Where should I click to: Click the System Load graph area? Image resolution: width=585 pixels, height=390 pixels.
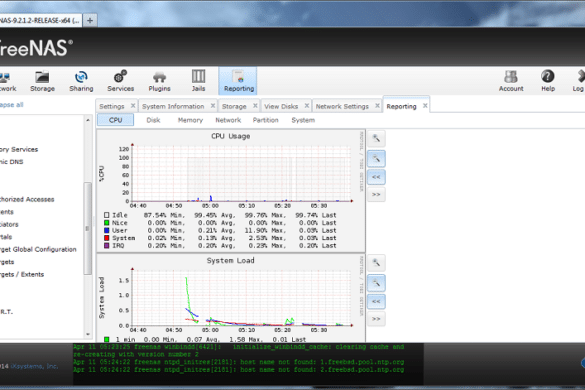(241, 297)
